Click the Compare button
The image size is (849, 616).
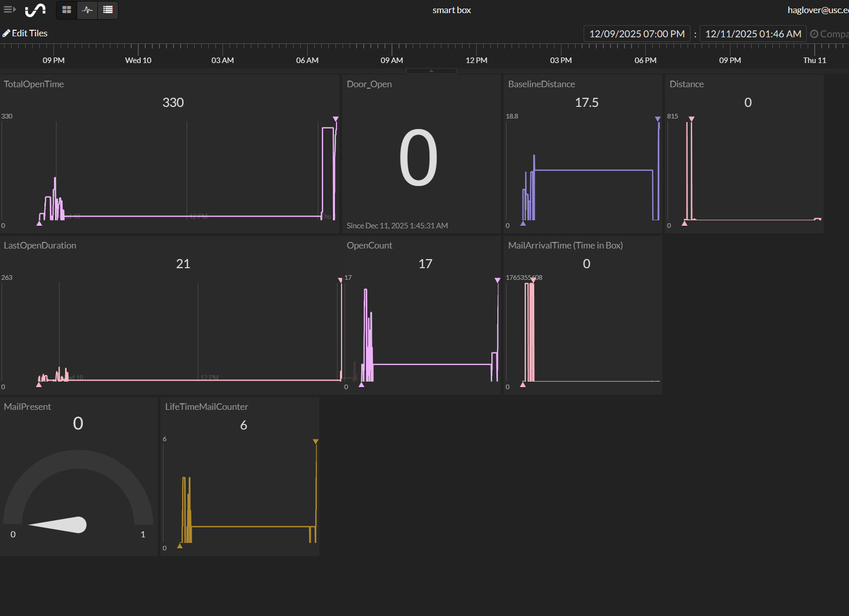click(832, 33)
